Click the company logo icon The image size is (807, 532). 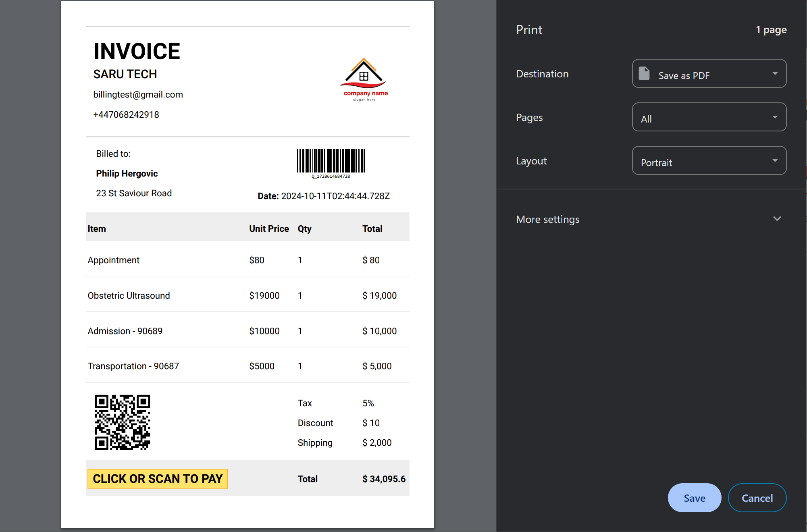364,77
